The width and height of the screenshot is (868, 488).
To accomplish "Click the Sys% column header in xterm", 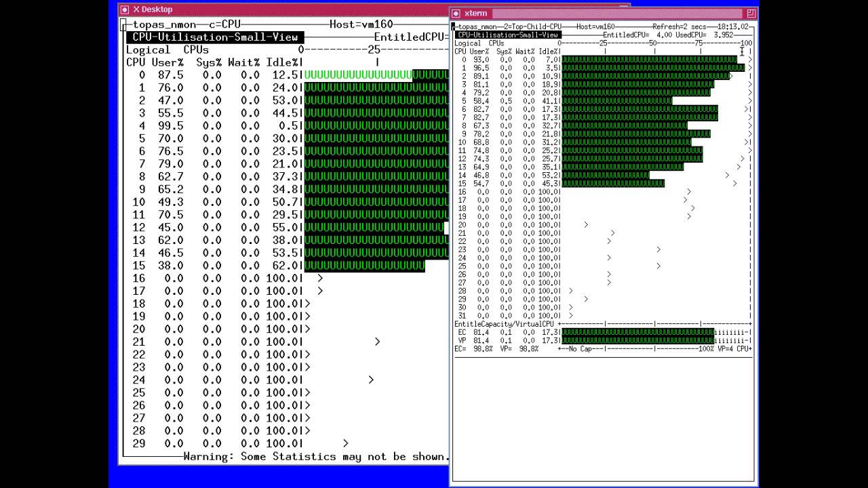I will tap(504, 52).
